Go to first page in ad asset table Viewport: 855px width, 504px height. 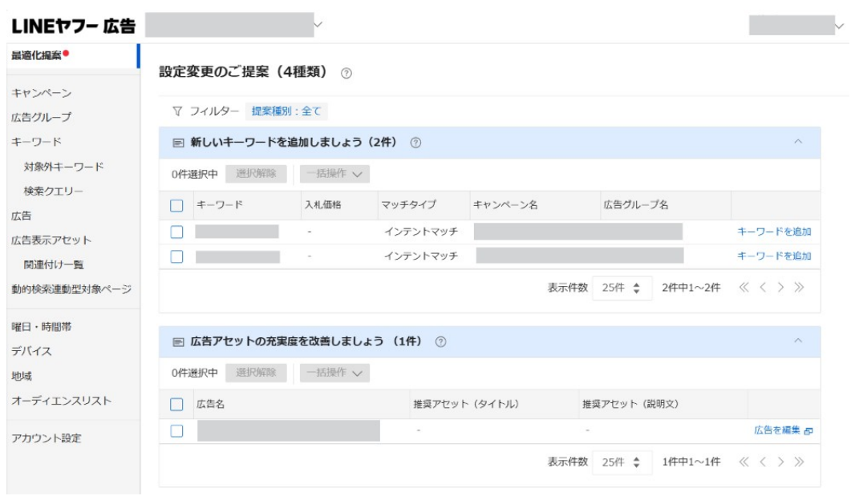(x=744, y=462)
